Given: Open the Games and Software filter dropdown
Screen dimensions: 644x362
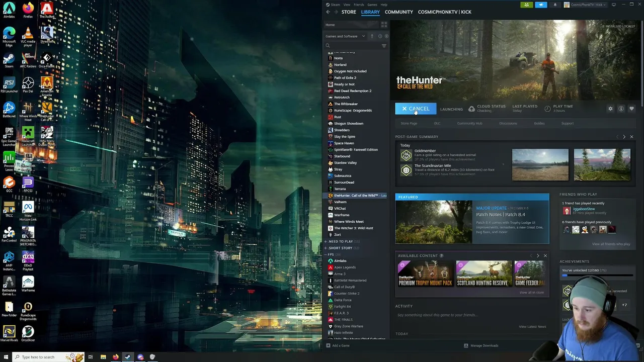Looking at the screenshot, I should (x=345, y=36).
